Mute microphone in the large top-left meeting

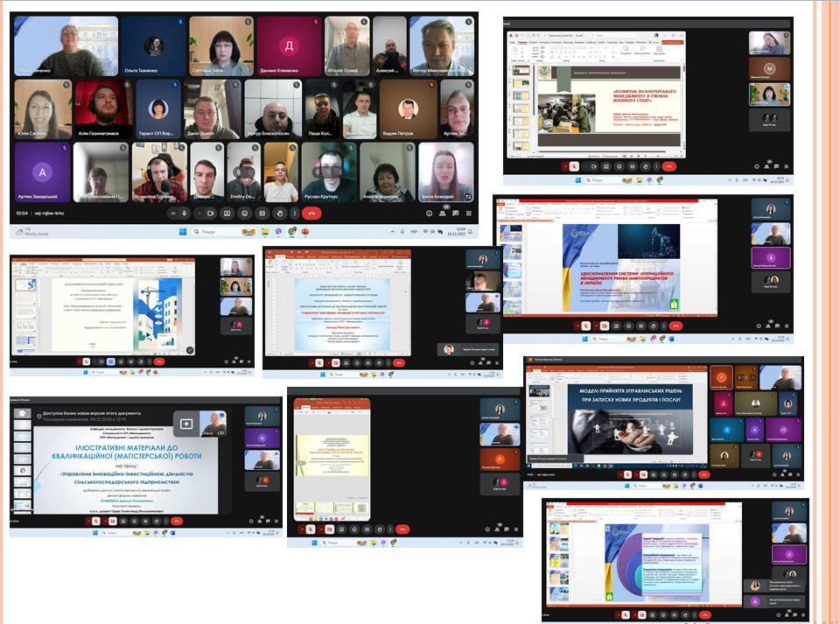pos(185,213)
